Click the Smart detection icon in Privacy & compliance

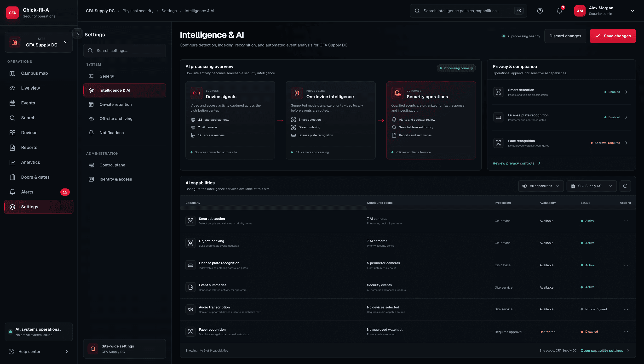point(498,92)
